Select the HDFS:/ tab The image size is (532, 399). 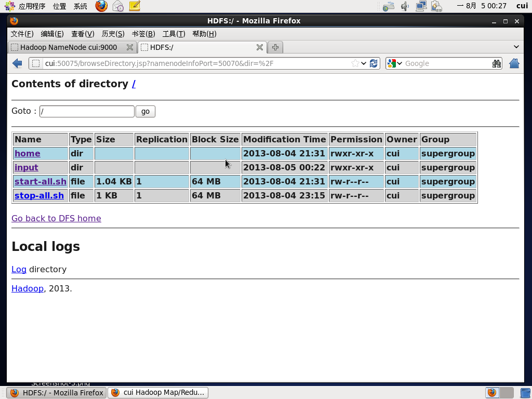click(202, 47)
